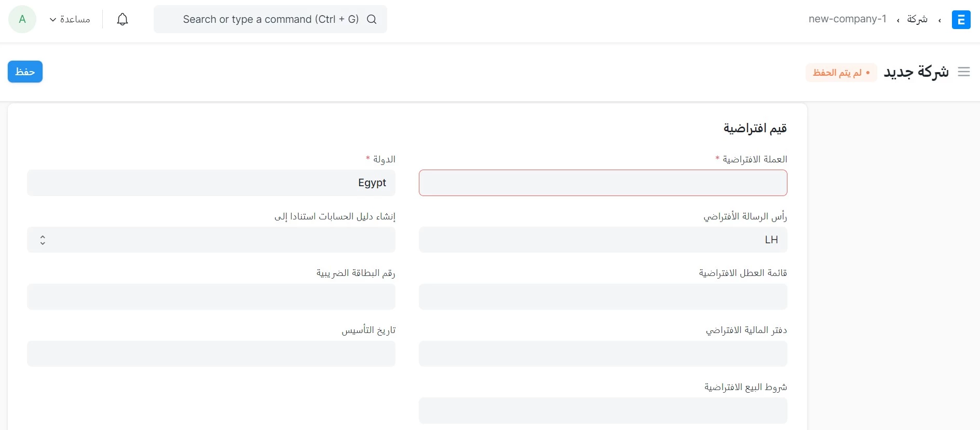Click the العملة الافتراضية currency field
The height and width of the screenshot is (430, 980).
pos(603,183)
